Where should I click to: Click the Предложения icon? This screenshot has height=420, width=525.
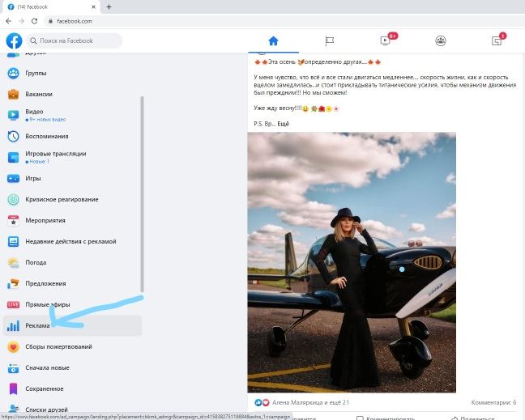14,283
